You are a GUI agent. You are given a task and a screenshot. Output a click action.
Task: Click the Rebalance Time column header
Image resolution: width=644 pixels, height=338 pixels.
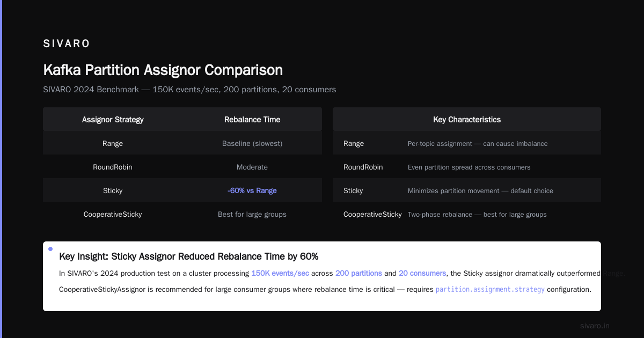[252, 120]
